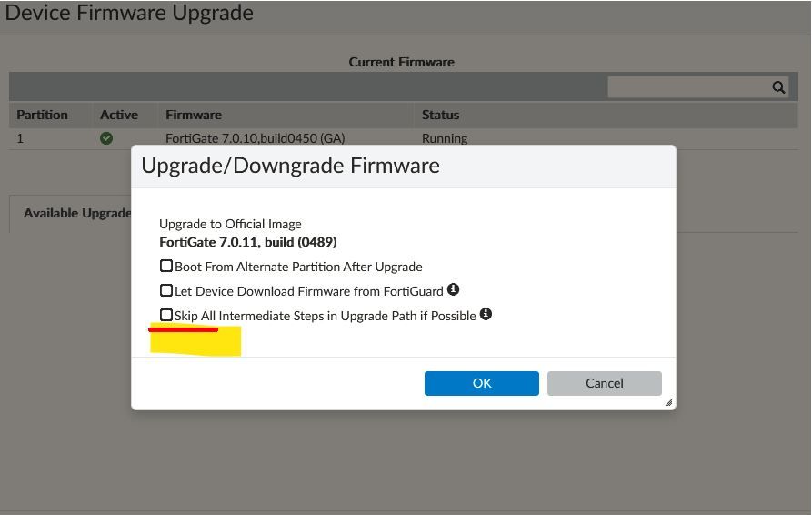Click info icon beside FortiGuard download option

(453, 290)
